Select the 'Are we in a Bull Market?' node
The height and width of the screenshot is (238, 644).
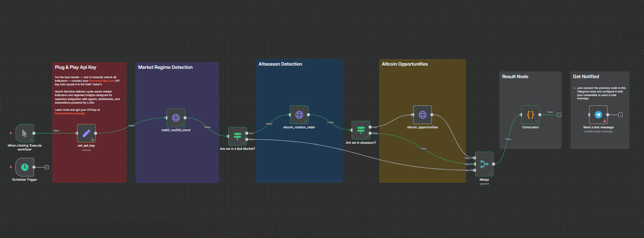coord(237,136)
